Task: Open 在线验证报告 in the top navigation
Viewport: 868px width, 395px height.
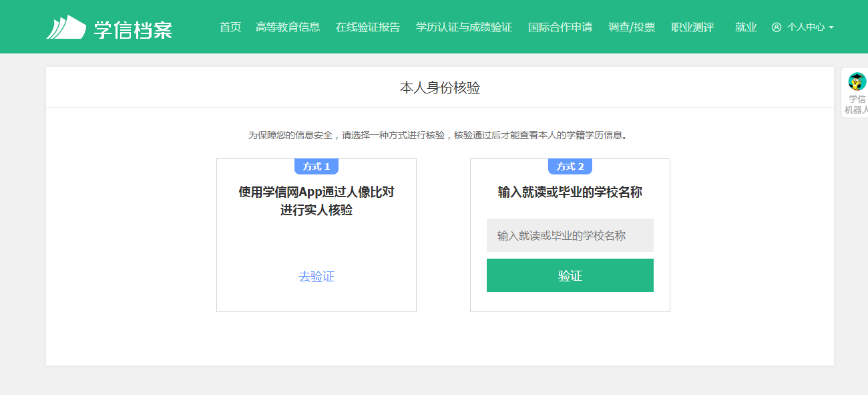Action: point(368,27)
